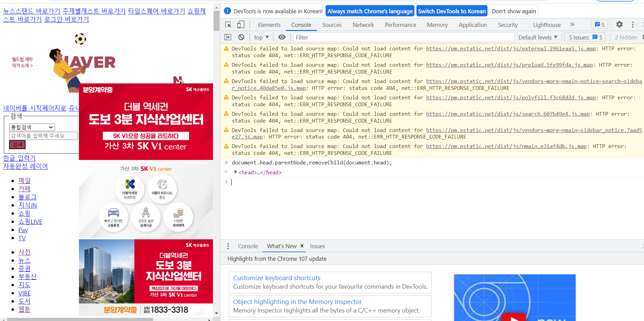Click the red 검색 search button
This screenshot has height=321, width=644.
coord(17,145)
